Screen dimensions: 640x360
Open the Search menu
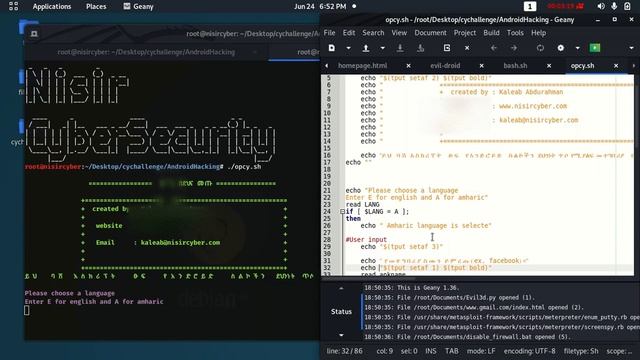[x=373, y=33]
